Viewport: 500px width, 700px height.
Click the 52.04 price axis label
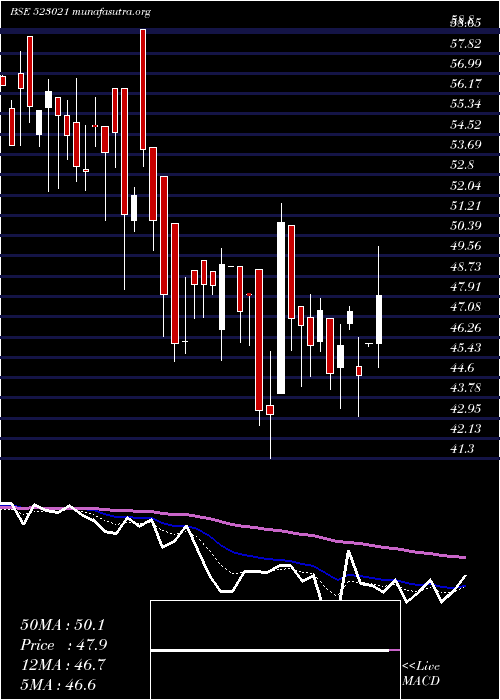466,185
